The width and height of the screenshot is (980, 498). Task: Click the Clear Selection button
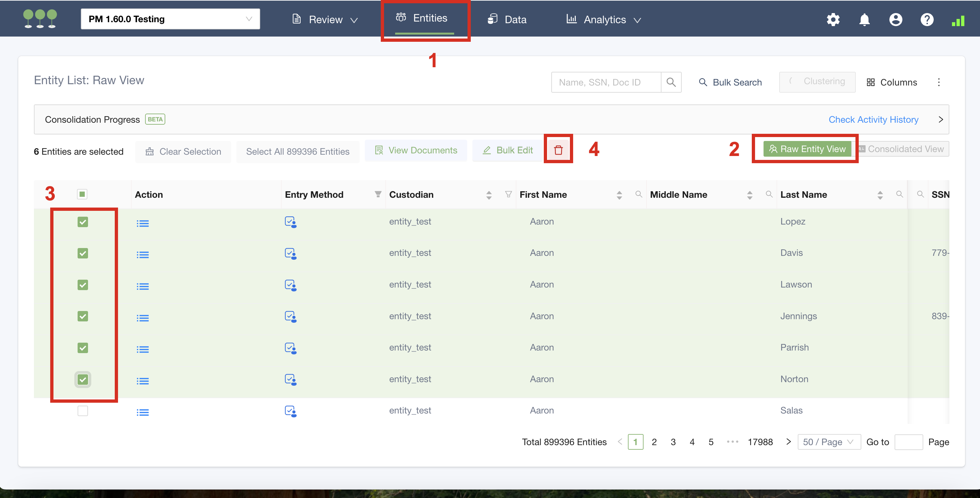[x=183, y=151]
